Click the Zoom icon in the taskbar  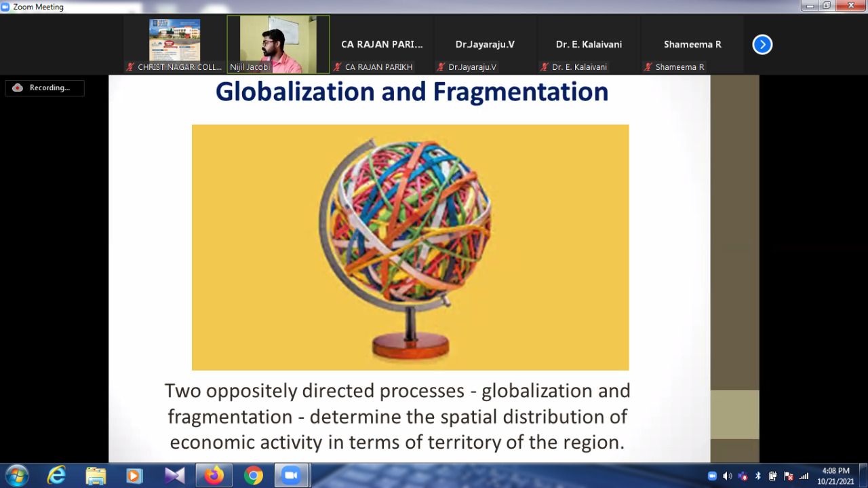click(292, 476)
